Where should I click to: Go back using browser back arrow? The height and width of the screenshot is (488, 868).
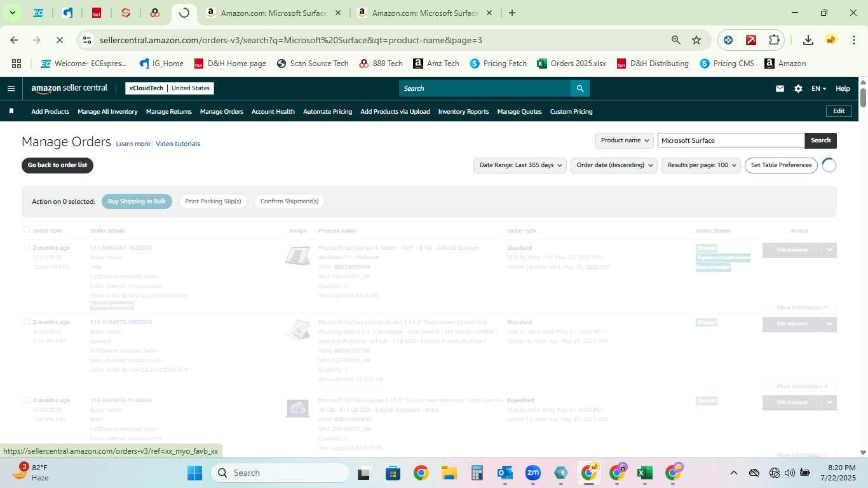coord(14,40)
